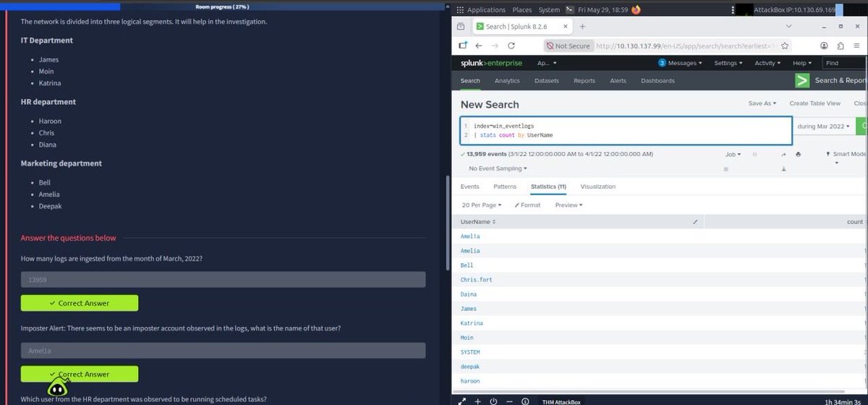
Task: Print the search results
Action: point(798,154)
